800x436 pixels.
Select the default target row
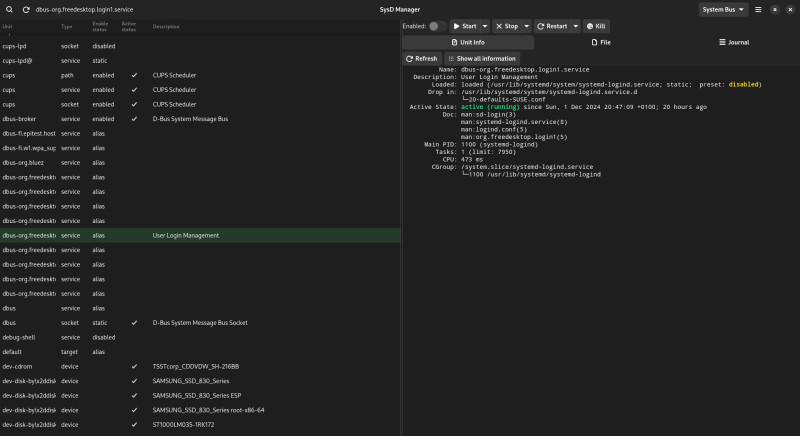click(200, 352)
